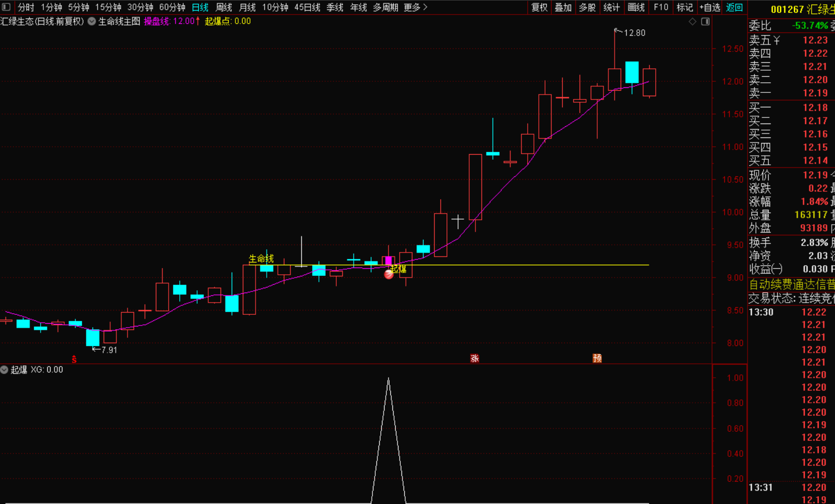This screenshot has height=504, width=835.
Task: Add stock via +自选 button
Action: 710,7
